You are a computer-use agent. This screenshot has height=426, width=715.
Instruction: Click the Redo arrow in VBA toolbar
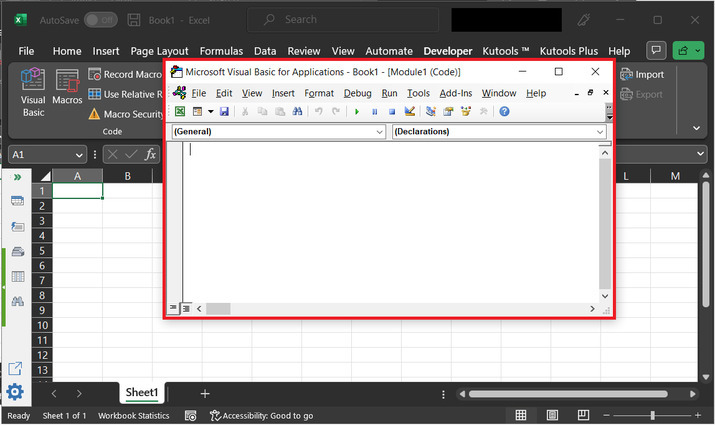tap(336, 111)
